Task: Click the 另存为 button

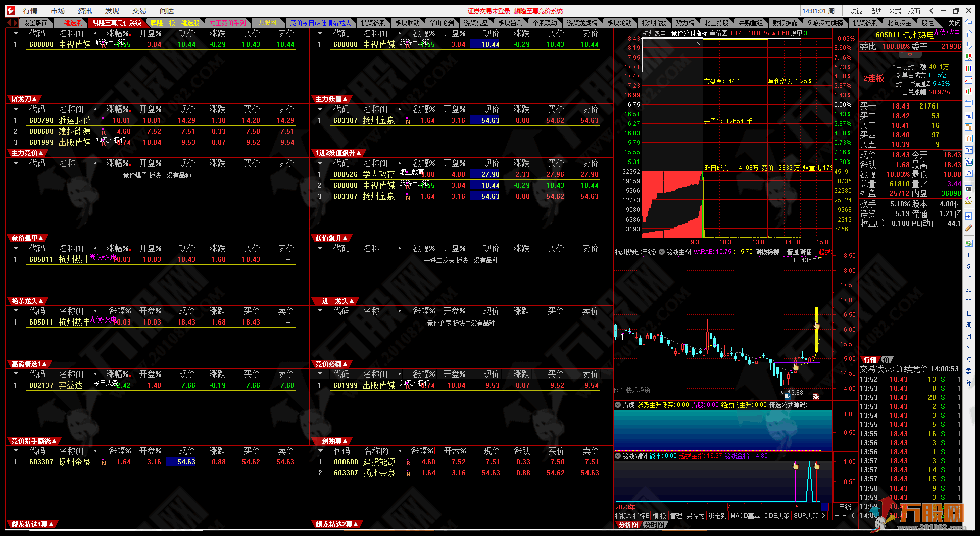Action: [x=695, y=516]
